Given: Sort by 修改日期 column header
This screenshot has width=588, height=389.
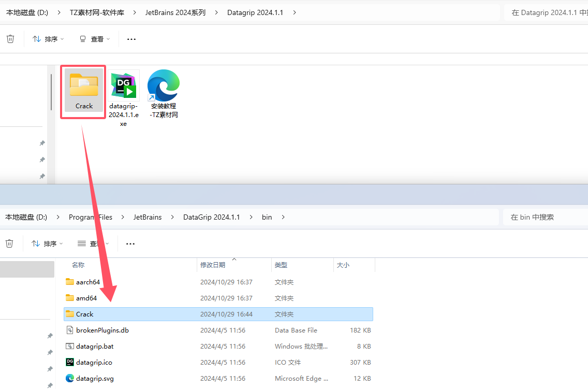Looking at the screenshot, I should [x=213, y=265].
